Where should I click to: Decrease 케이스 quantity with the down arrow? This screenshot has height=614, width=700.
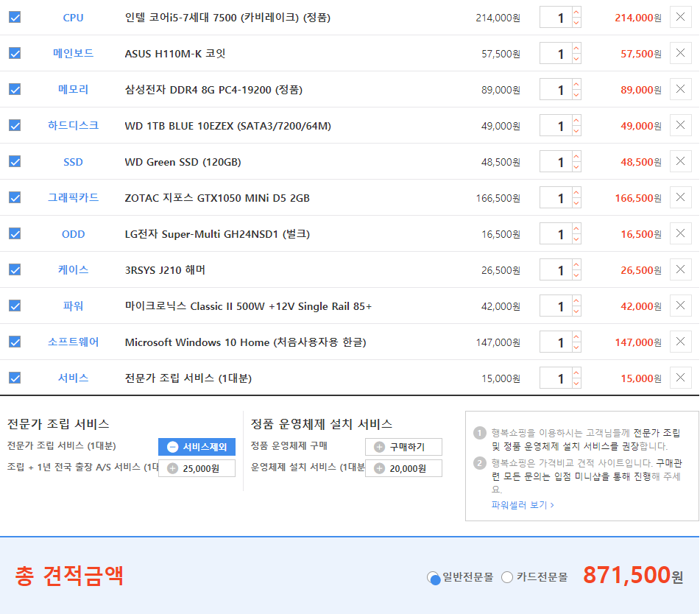pos(576,275)
